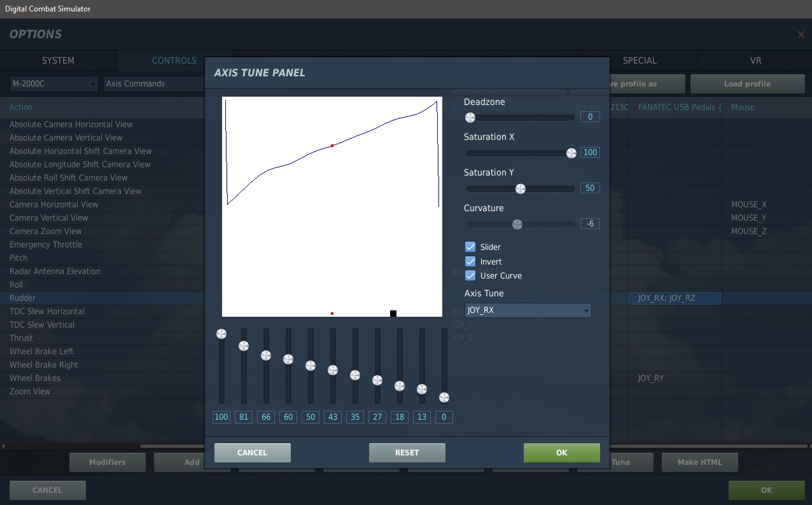
Task: Select the Wheel Brakes action row
Action: tap(102, 378)
